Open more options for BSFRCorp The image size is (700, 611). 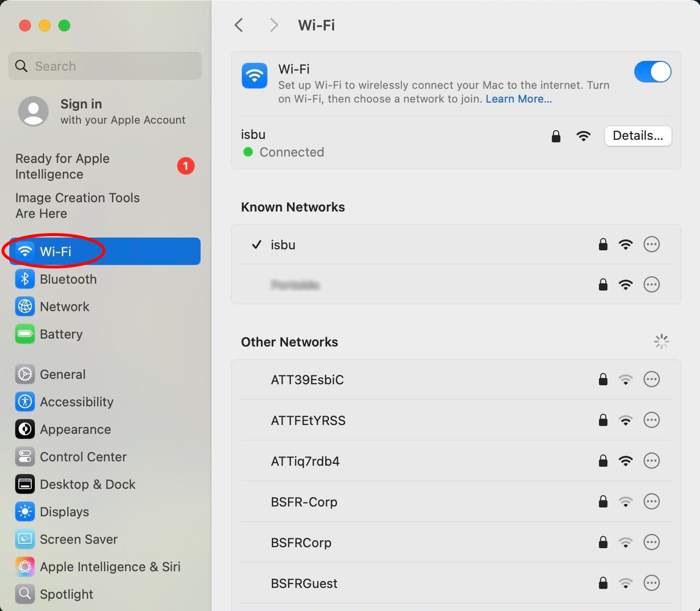click(651, 542)
